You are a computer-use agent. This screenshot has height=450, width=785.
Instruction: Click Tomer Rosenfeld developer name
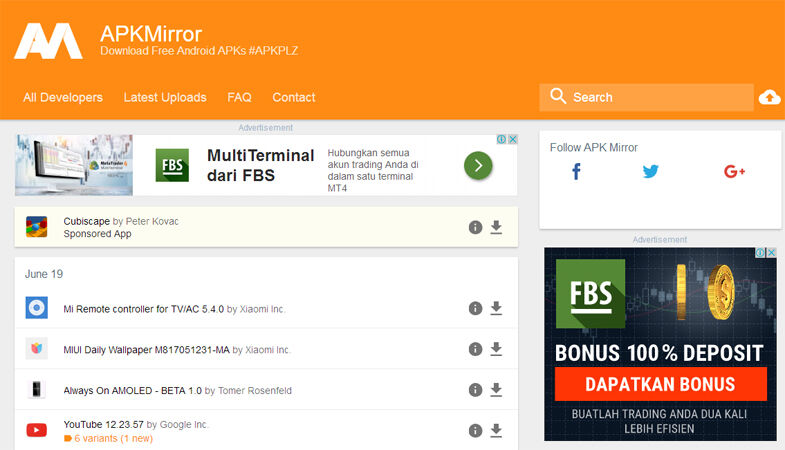(x=255, y=390)
